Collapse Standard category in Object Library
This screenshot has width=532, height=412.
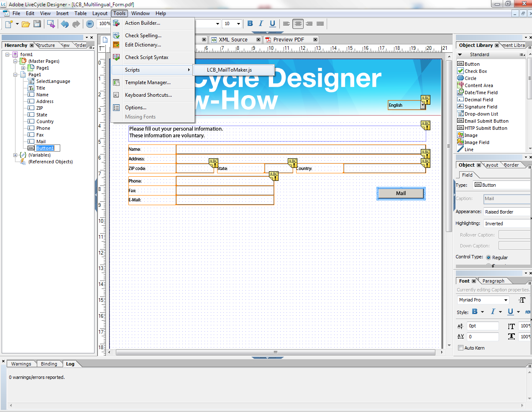click(460, 54)
